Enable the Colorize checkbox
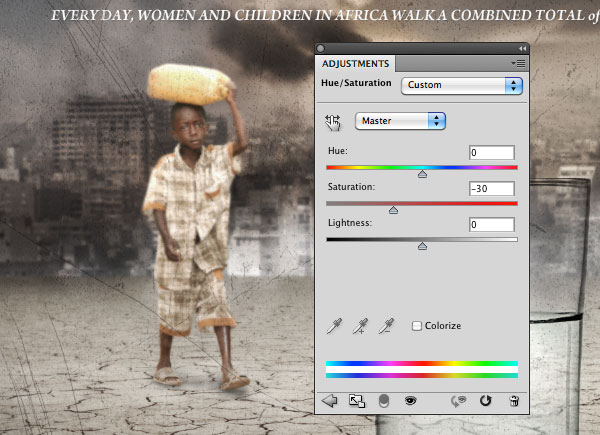Image resolution: width=600 pixels, height=435 pixels. [417, 326]
